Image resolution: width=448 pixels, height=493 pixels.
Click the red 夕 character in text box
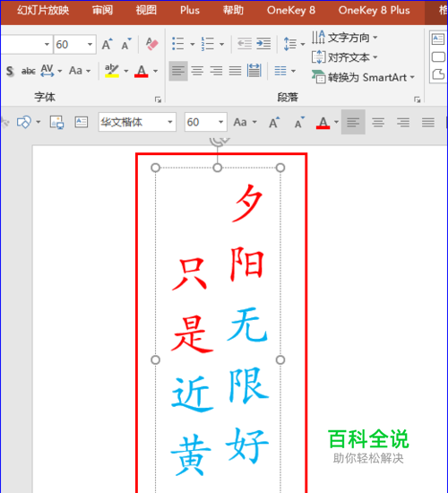247,203
